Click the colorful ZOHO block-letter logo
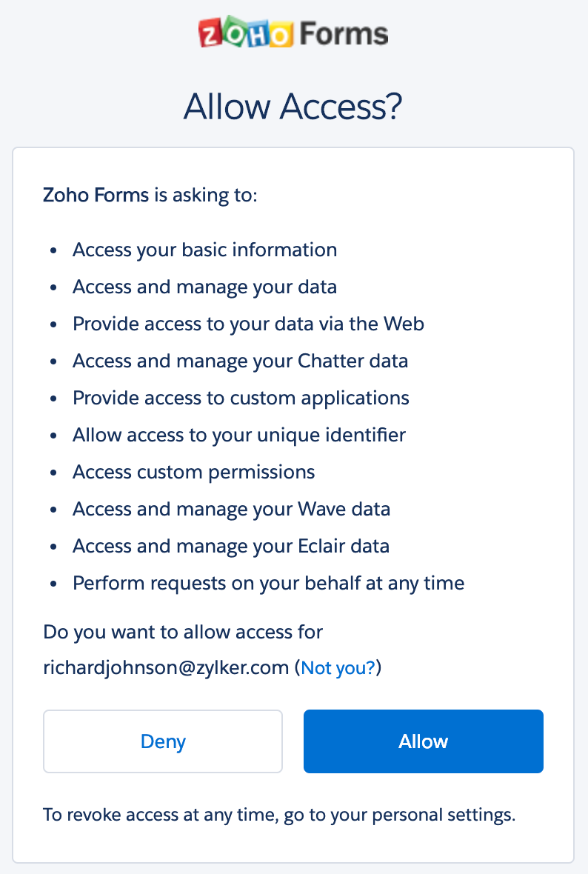Screen dimensions: 588x874 (x=245, y=34)
